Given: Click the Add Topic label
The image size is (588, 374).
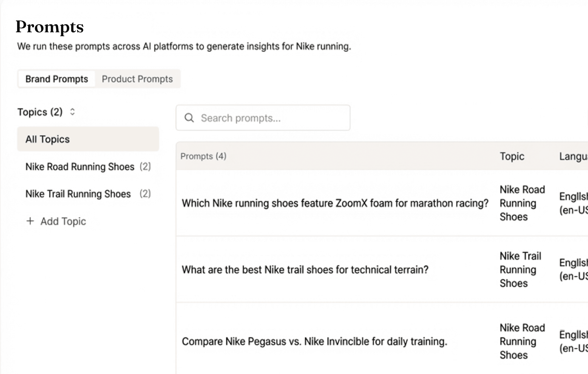Looking at the screenshot, I should 63,221.
